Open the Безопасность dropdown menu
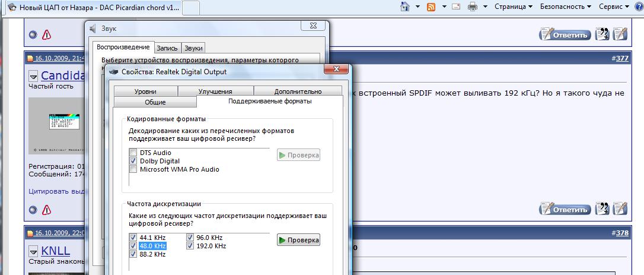Screen dimensions: 644x275 566,7
